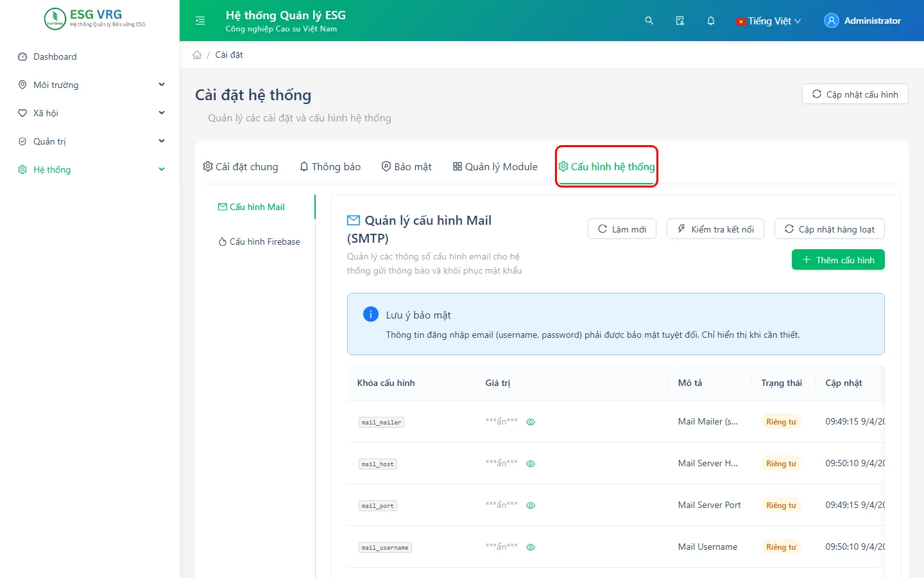The width and height of the screenshot is (924, 578).
Task: Open the Quản lý Module tab
Action: coord(495,166)
